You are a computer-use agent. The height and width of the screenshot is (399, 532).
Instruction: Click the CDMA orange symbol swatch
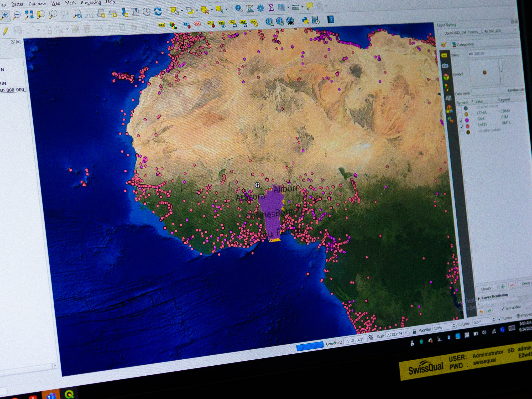pos(466,114)
